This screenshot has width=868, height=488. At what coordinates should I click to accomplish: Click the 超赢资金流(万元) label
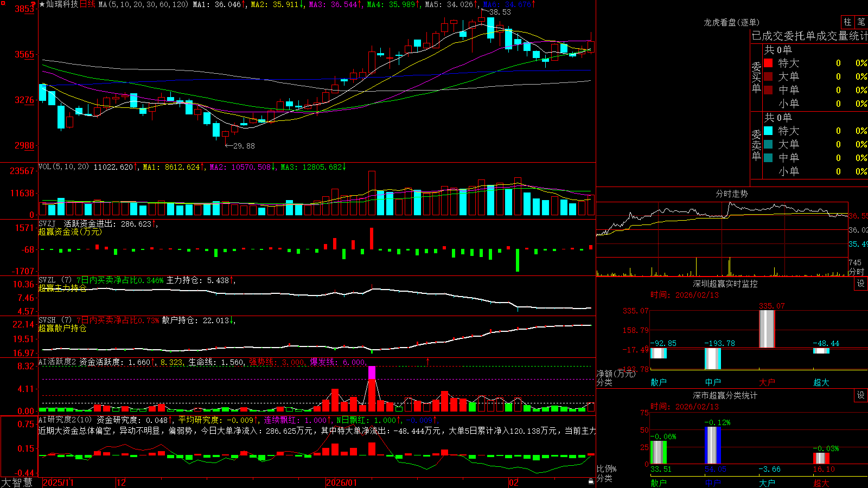click(70, 232)
